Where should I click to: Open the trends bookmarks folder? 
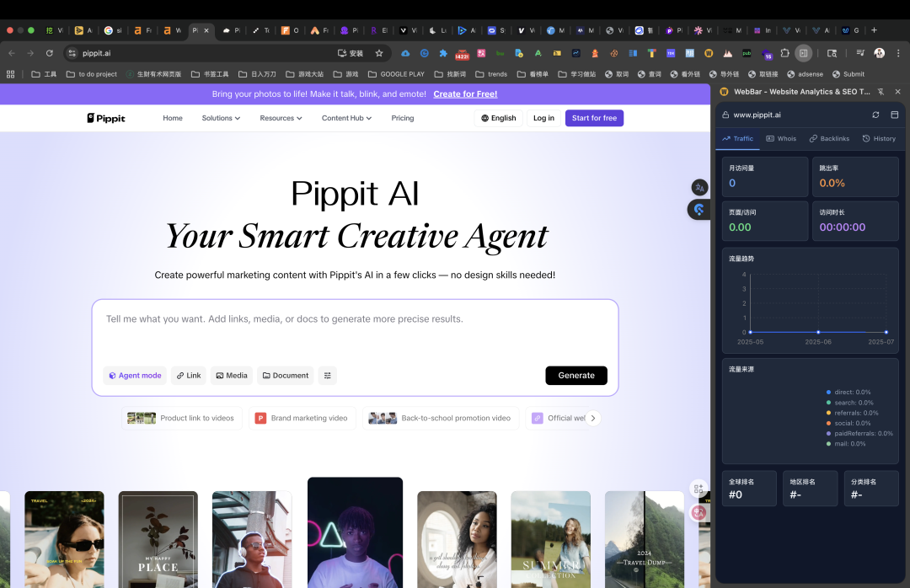click(491, 74)
